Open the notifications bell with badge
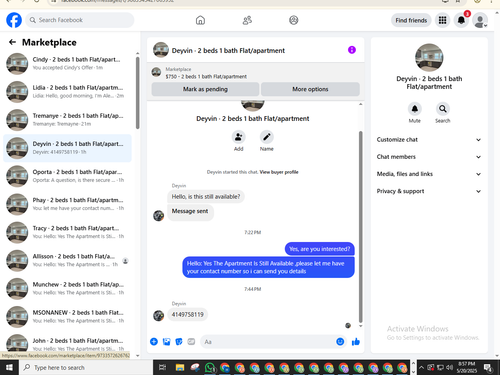 coord(462,20)
